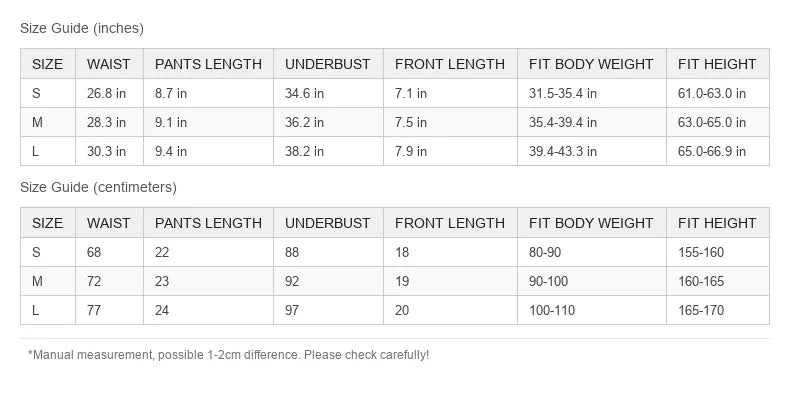Select the 7.5 in front length cell

pos(450,122)
